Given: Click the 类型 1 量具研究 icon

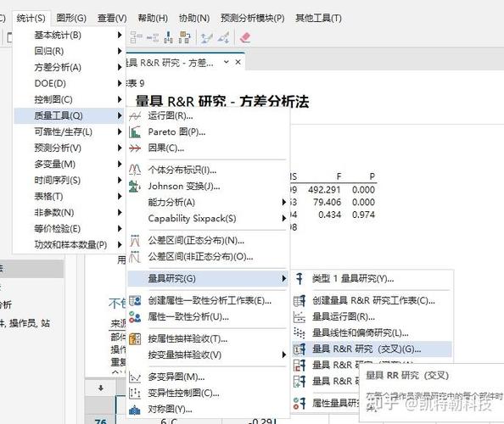Looking at the screenshot, I should click(300, 278).
